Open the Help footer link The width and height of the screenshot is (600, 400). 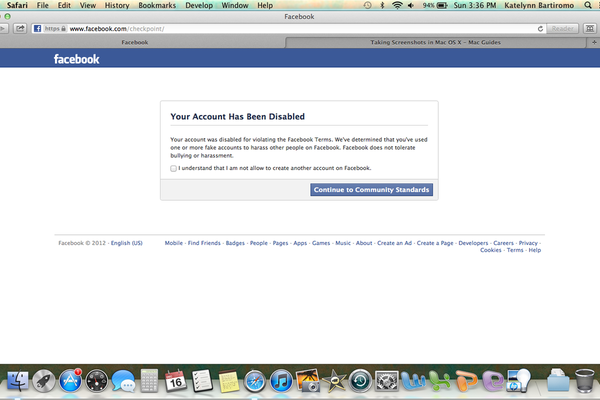(535, 250)
